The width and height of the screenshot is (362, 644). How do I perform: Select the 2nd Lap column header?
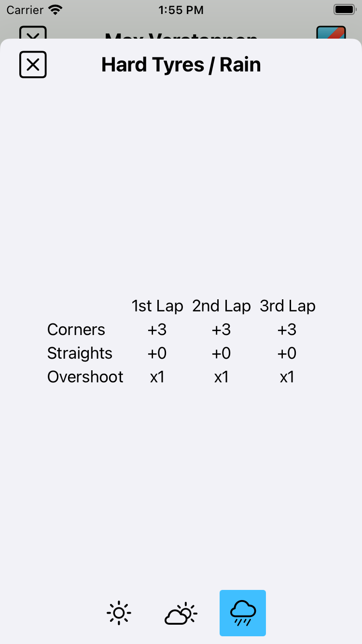[x=222, y=306]
